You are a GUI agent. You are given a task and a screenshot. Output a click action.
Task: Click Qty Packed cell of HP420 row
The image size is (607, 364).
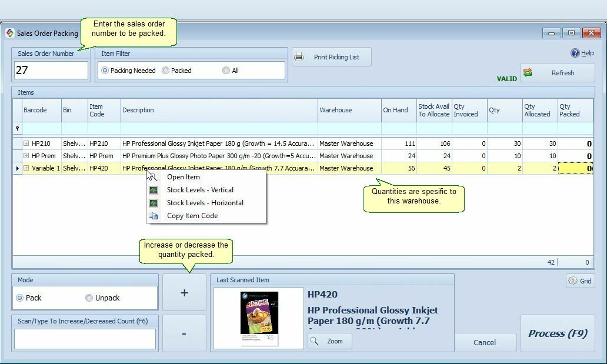pos(575,168)
